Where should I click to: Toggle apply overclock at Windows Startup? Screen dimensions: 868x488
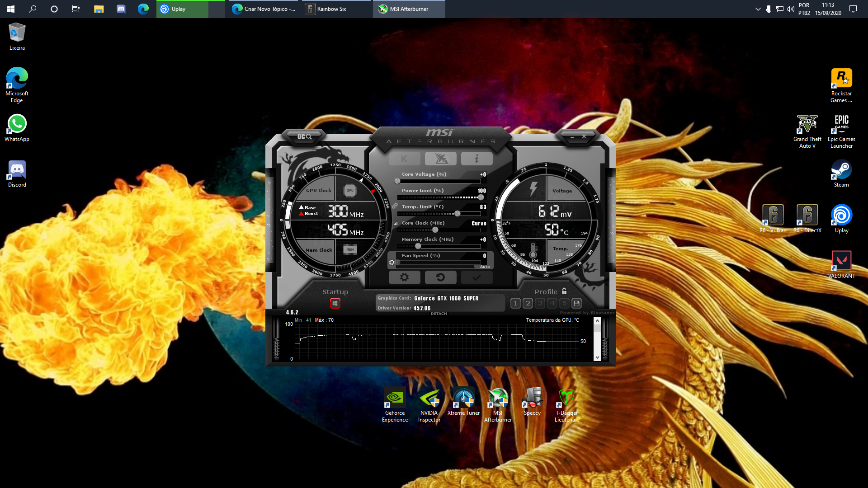pos(335,303)
